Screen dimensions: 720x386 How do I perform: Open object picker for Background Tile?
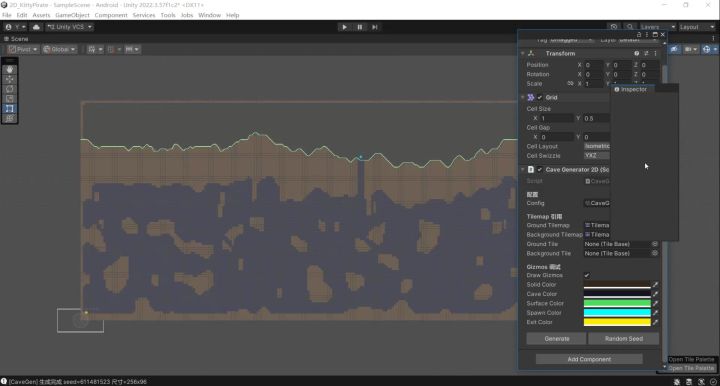tap(655, 253)
